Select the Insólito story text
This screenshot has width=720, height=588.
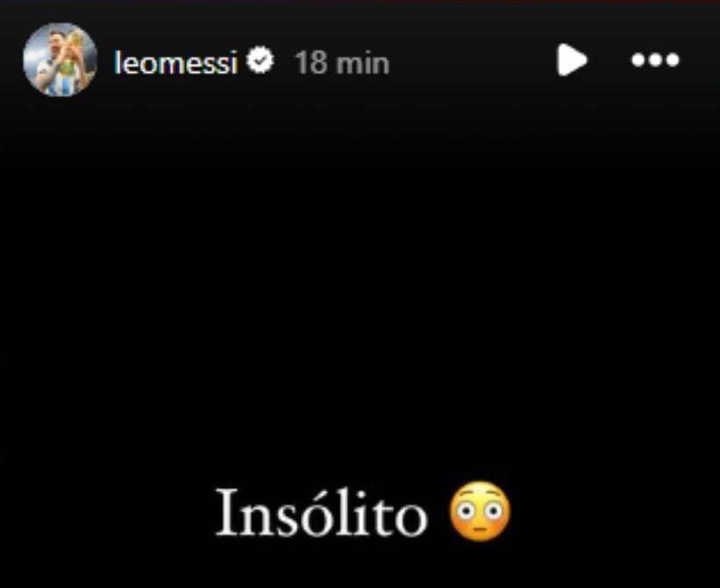pyautogui.click(x=322, y=513)
